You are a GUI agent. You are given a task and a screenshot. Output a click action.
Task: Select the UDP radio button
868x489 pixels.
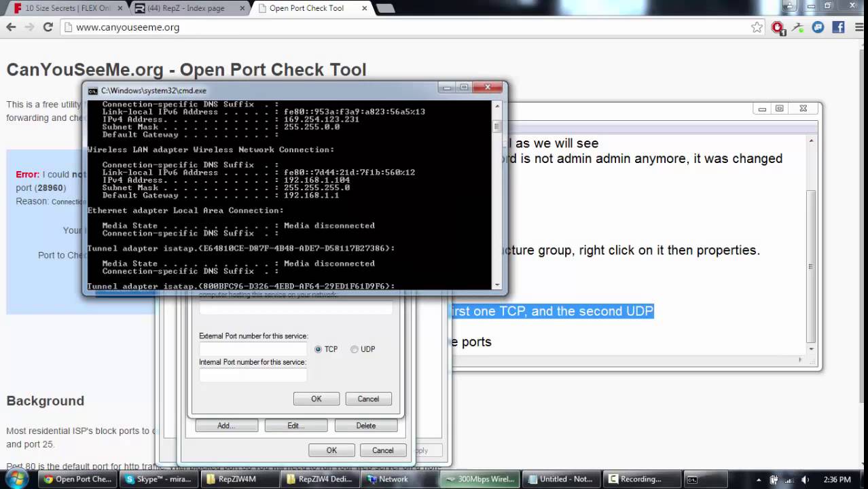355,349
